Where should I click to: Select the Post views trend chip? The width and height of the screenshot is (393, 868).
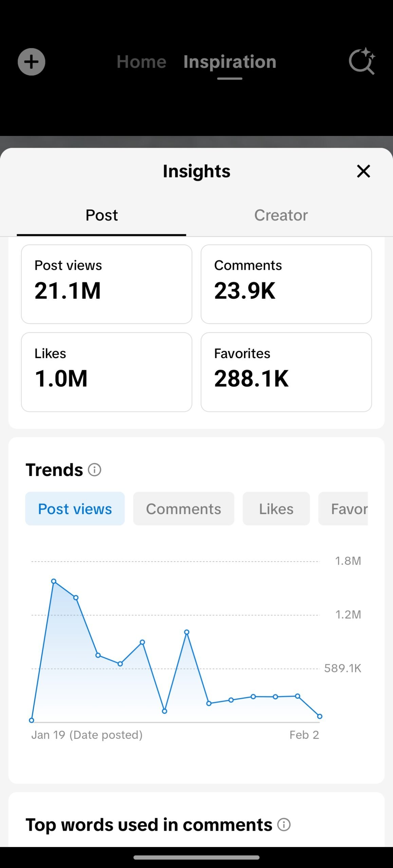click(x=75, y=509)
